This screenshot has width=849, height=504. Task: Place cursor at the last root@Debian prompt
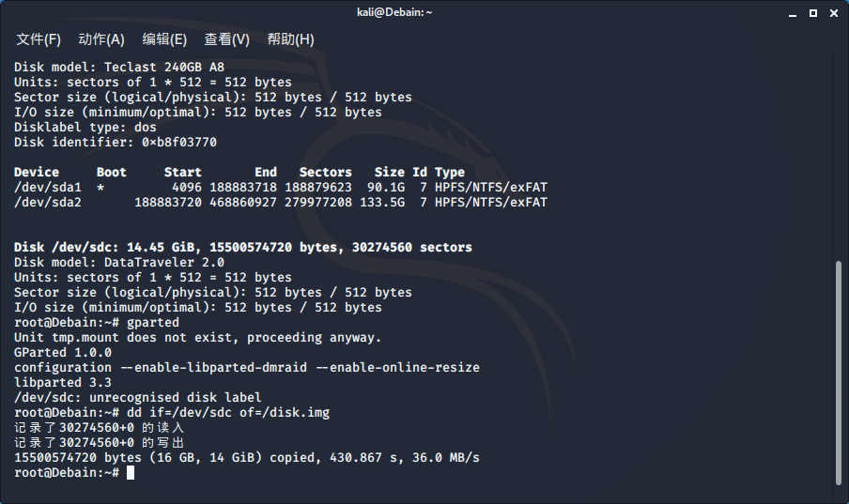130,473
